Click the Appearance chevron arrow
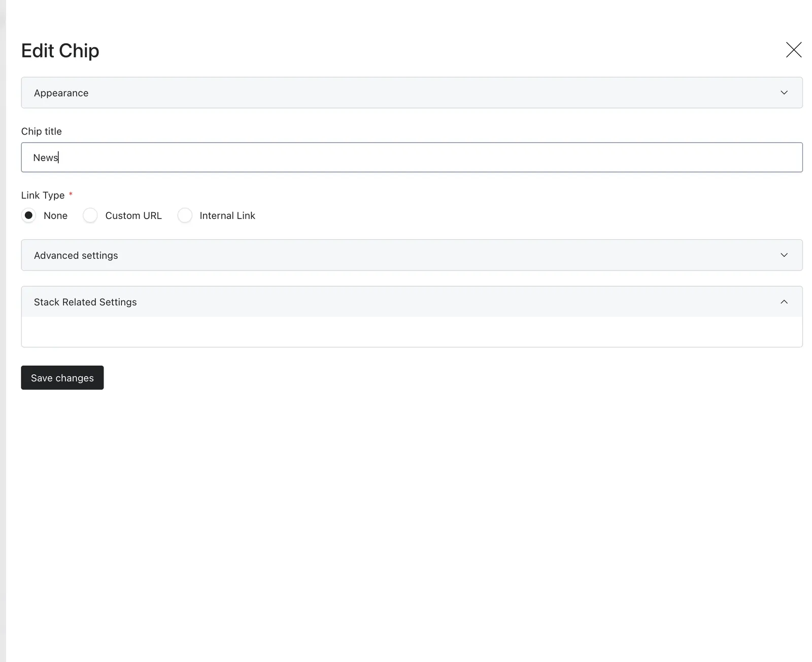812x662 pixels. click(x=784, y=92)
